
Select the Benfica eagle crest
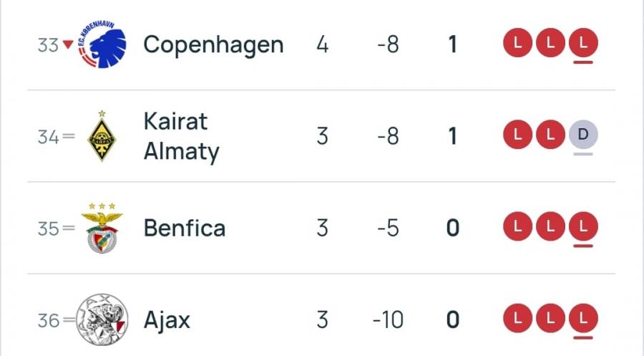tap(102, 228)
